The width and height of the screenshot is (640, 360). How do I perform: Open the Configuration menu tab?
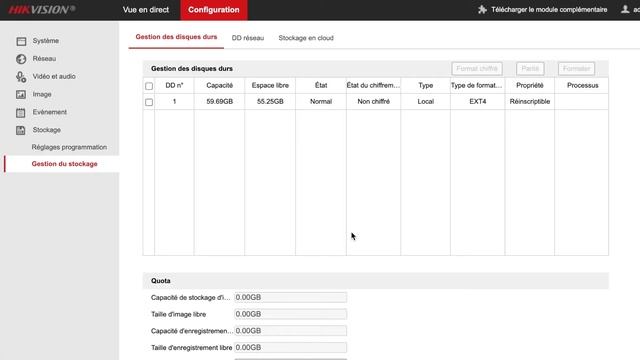[214, 10]
